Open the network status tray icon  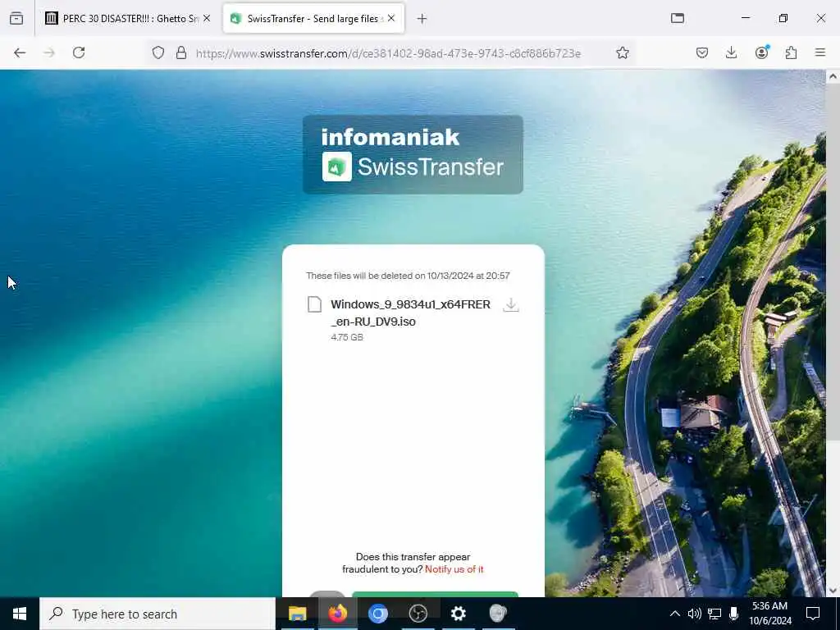pyautogui.click(x=714, y=614)
